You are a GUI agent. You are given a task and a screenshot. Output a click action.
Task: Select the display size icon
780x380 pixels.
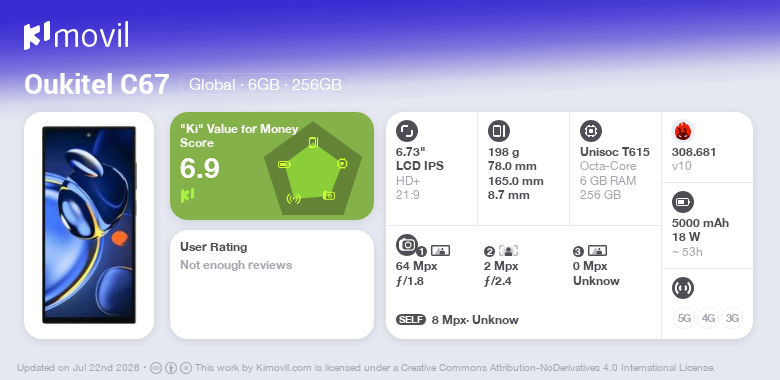coord(406,131)
